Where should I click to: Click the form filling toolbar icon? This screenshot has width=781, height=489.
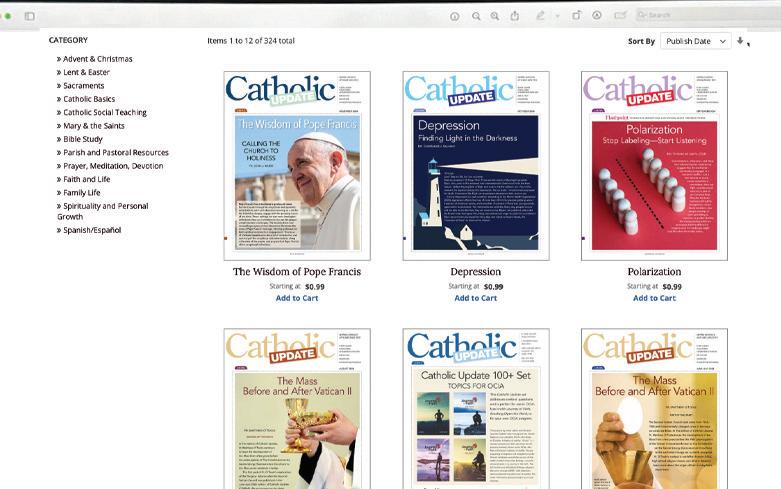tap(620, 15)
